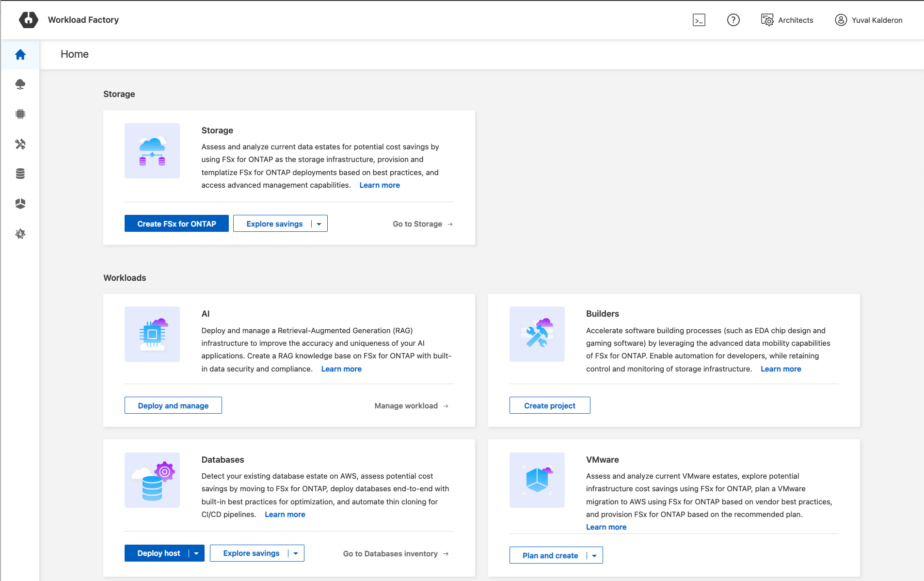924x581 pixels.
Task: Expand Plan and create dropdown arrow
Action: click(594, 556)
